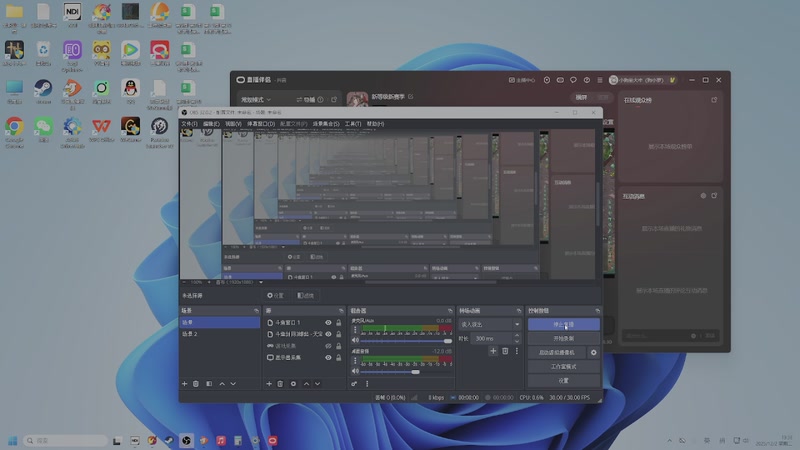
Task: Select the second scene in Scenes list
Action: click(219, 334)
